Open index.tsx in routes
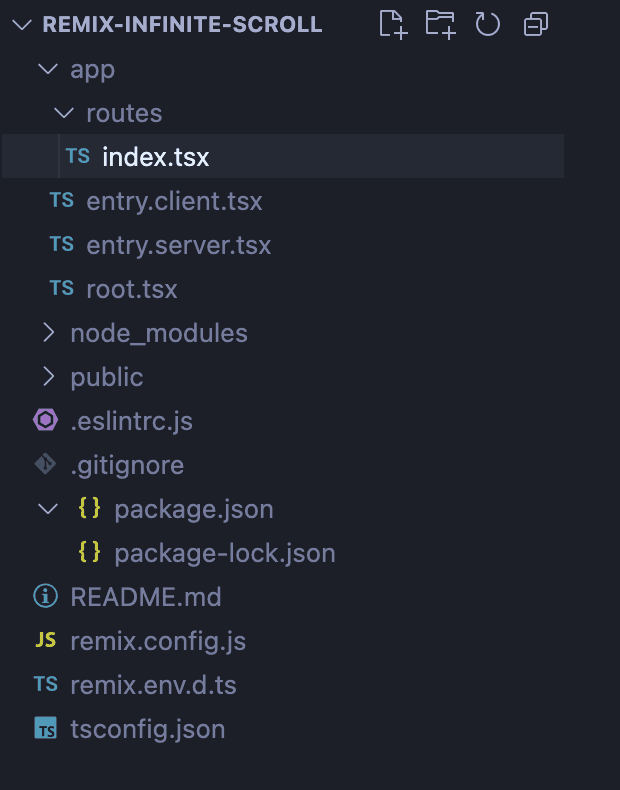Image resolution: width=620 pixels, height=790 pixels. pyautogui.click(x=155, y=157)
